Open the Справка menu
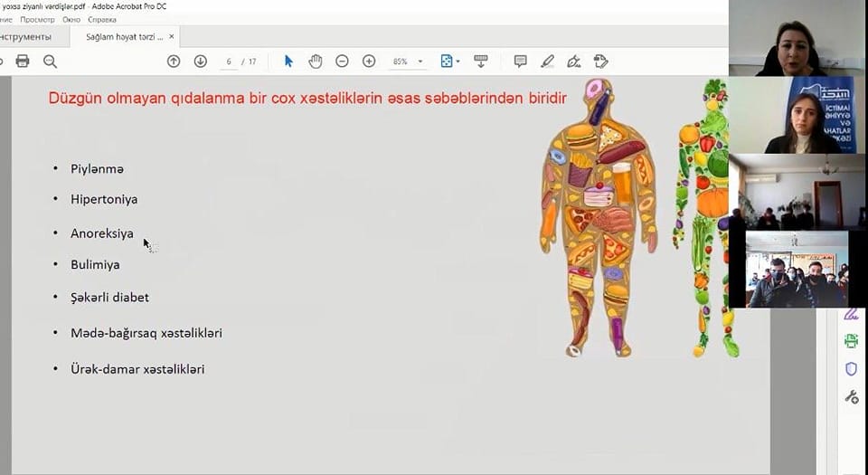Screen dimensions: 868x475 click(102, 19)
